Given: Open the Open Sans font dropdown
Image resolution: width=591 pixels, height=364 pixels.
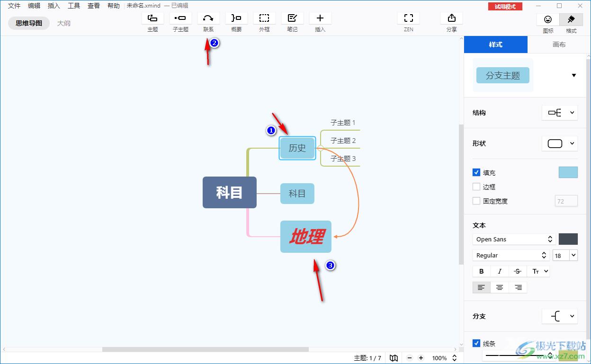Looking at the screenshot, I should tap(514, 239).
